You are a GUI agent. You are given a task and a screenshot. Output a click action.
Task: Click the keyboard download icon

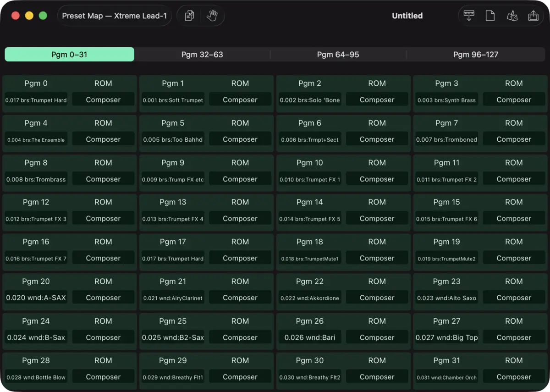pos(468,16)
